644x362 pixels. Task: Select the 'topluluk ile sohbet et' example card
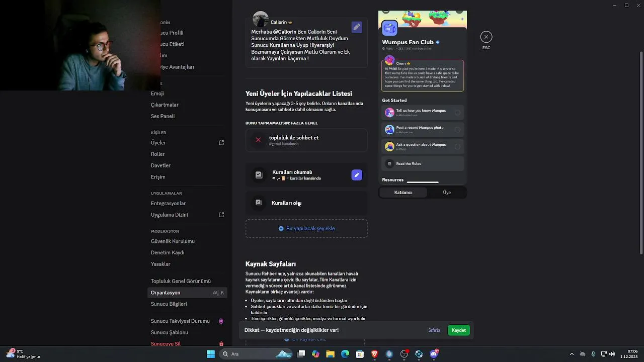point(306,140)
